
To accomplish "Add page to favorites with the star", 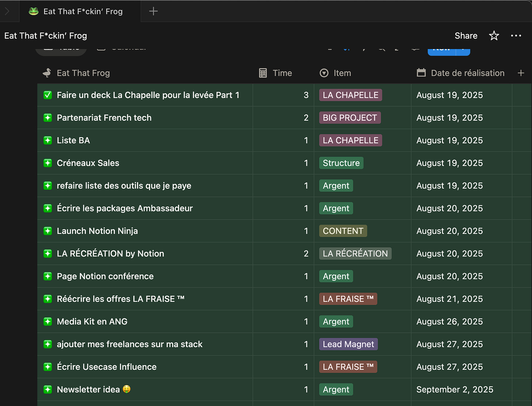I will click(x=494, y=36).
